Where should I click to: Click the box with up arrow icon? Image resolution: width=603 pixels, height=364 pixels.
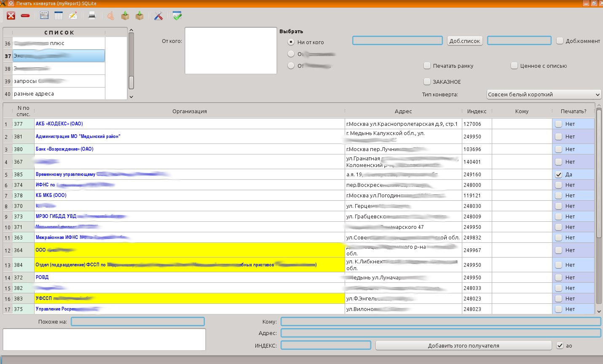pyautogui.click(x=125, y=16)
